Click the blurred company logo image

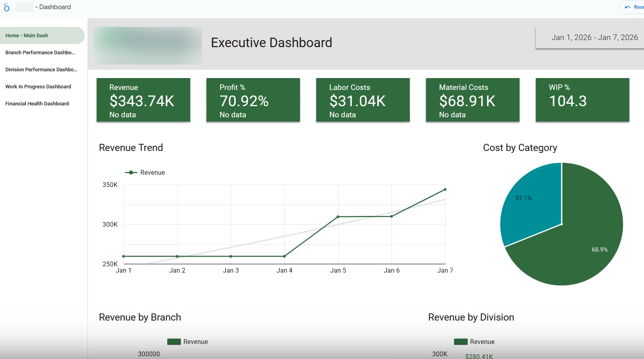pos(147,46)
